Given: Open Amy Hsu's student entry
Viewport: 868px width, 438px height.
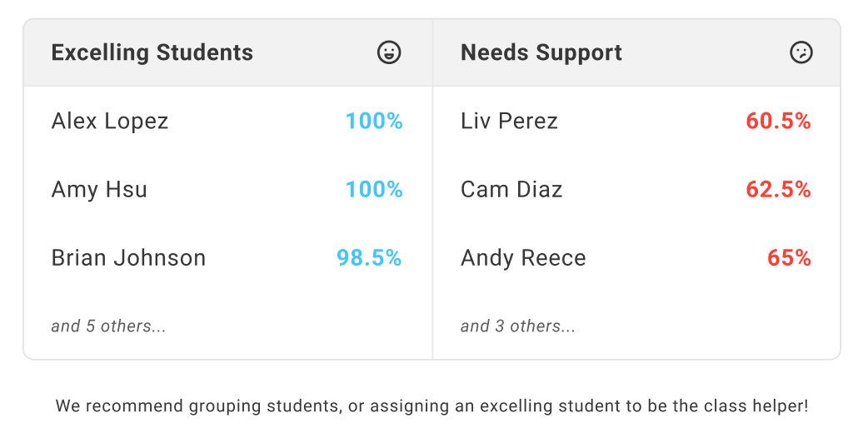Looking at the screenshot, I should pos(99,190).
